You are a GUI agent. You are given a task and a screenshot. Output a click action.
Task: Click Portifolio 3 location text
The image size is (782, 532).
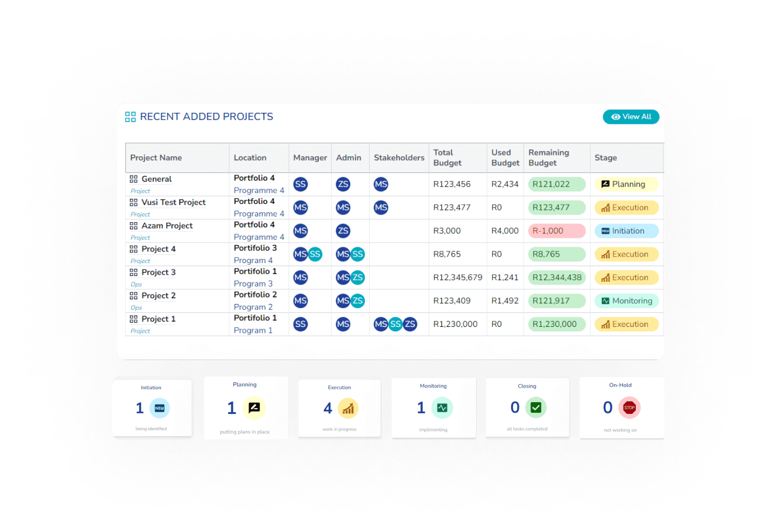pos(256,248)
